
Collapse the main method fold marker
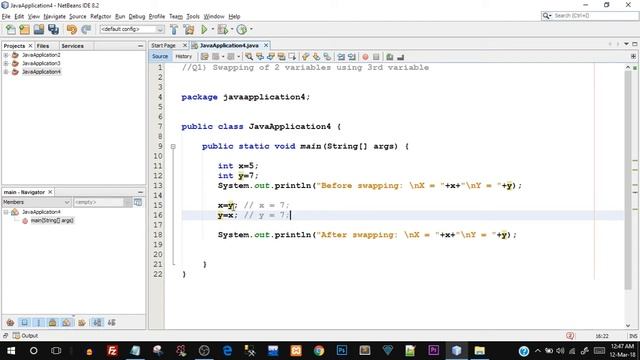click(x=173, y=146)
